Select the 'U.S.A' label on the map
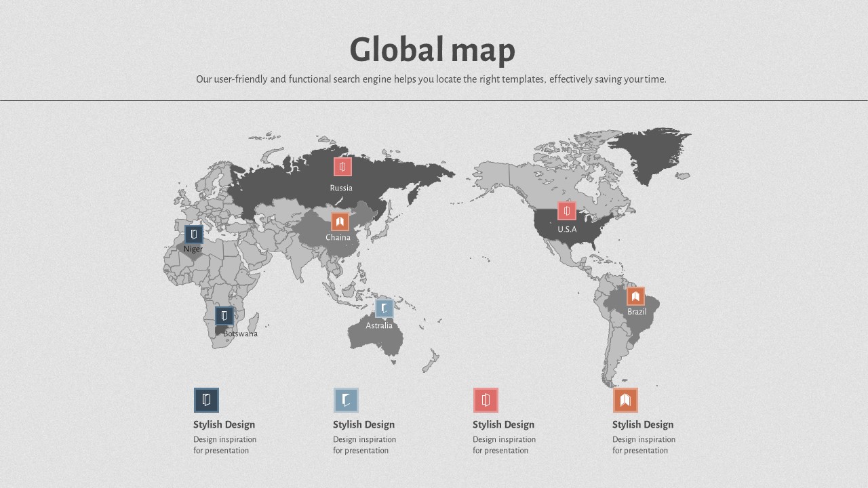Image resolution: width=868 pixels, height=488 pixels. [x=567, y=229]
